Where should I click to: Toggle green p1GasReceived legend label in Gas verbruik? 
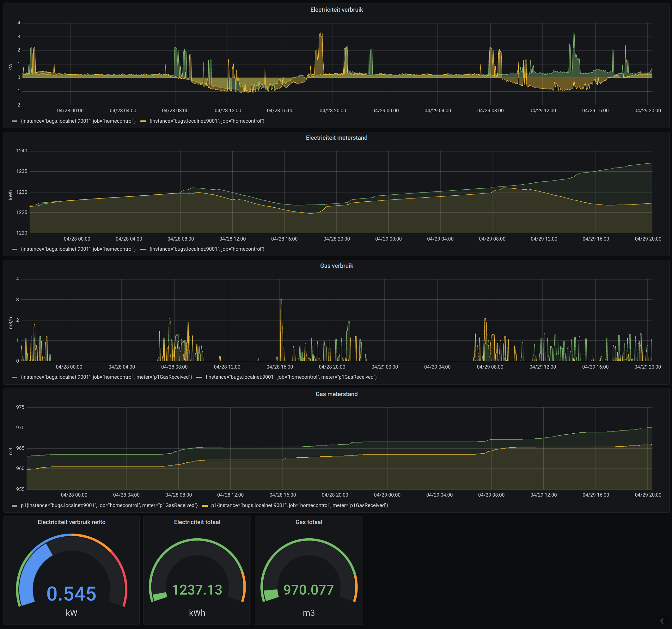point(107,377)
